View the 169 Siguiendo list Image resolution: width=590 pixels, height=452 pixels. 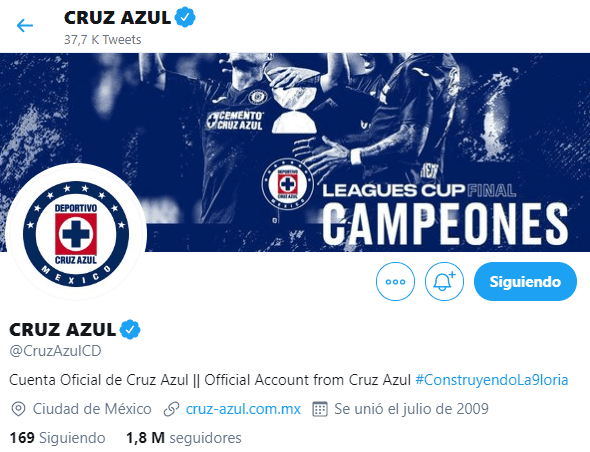click(58, 438)
